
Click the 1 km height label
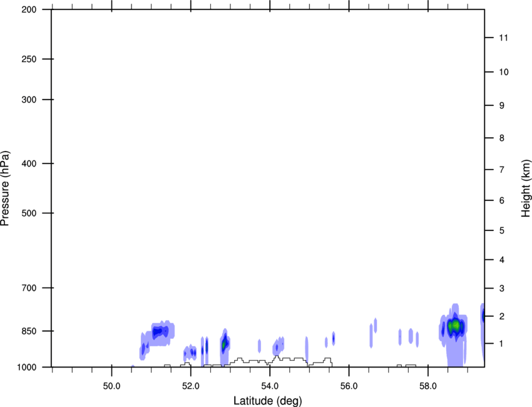(501, 344)
